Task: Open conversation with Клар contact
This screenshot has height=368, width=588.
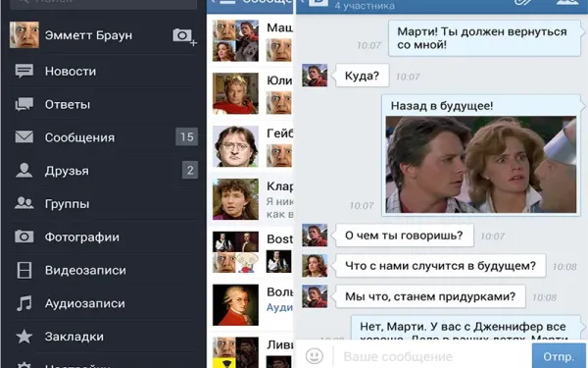Action: click(250, 199)
